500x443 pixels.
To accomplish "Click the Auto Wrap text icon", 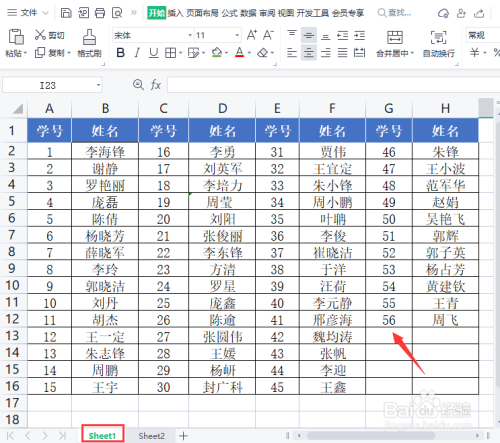I will (438, 37).
